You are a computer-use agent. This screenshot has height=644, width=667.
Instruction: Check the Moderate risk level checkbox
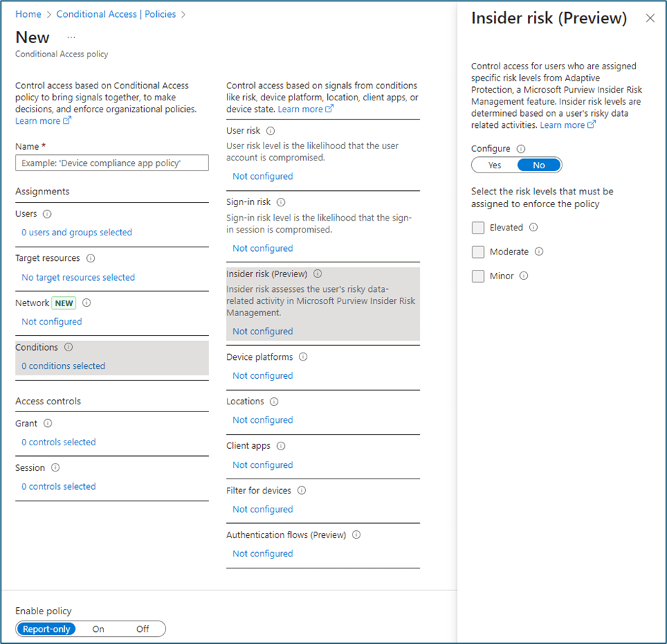[x=478, y=252]
